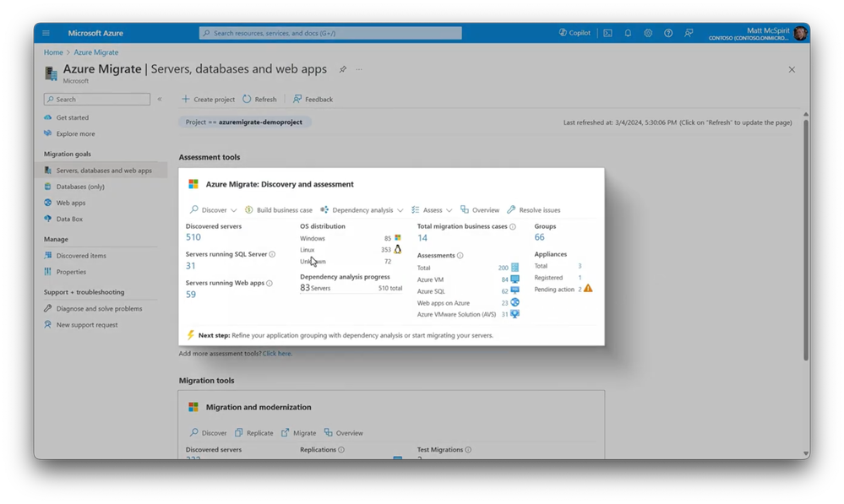The width and height of the screenshot is (844, 504).
Task: Open Copilot in the top bar
Action: (x=574, y=33)
